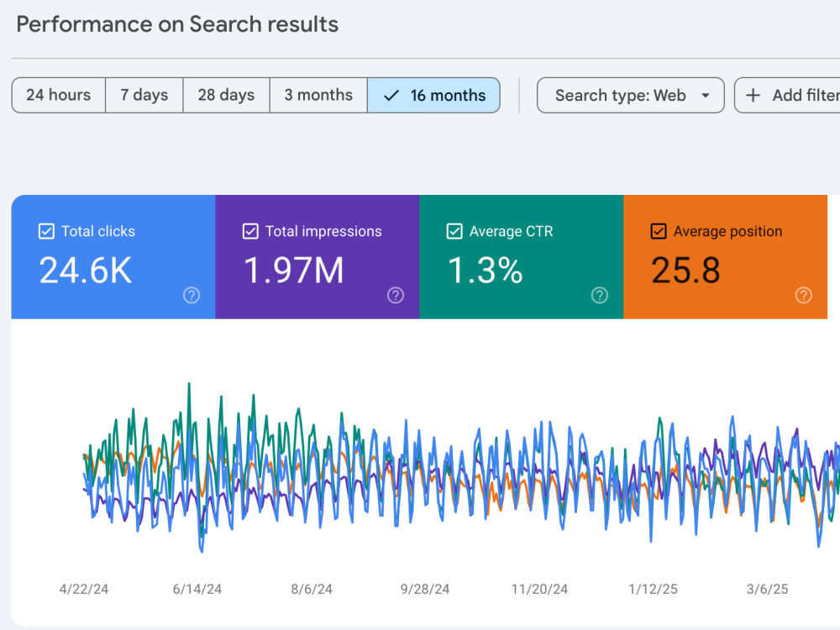Screen dimensions: 840x630
Task: Select the 24 hours date range
Action: (x=59, y=96)
